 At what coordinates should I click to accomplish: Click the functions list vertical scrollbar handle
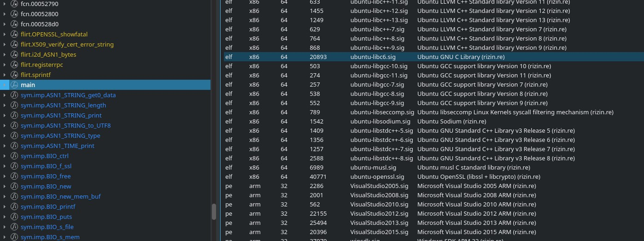(214, 212)
